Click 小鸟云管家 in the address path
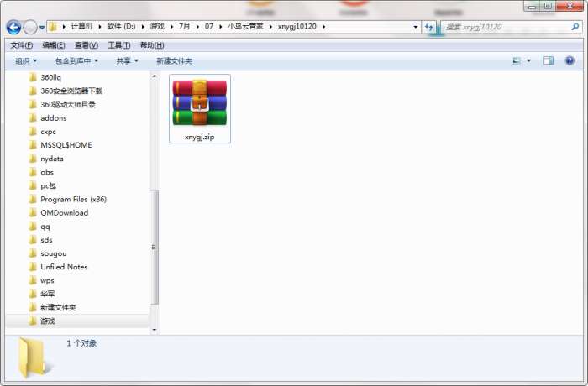Screen dimensions: 588x386 pos(245,27)
